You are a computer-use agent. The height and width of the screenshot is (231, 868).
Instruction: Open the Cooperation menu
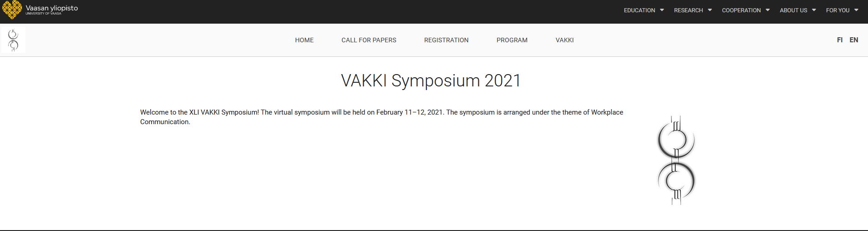[741, 10]
